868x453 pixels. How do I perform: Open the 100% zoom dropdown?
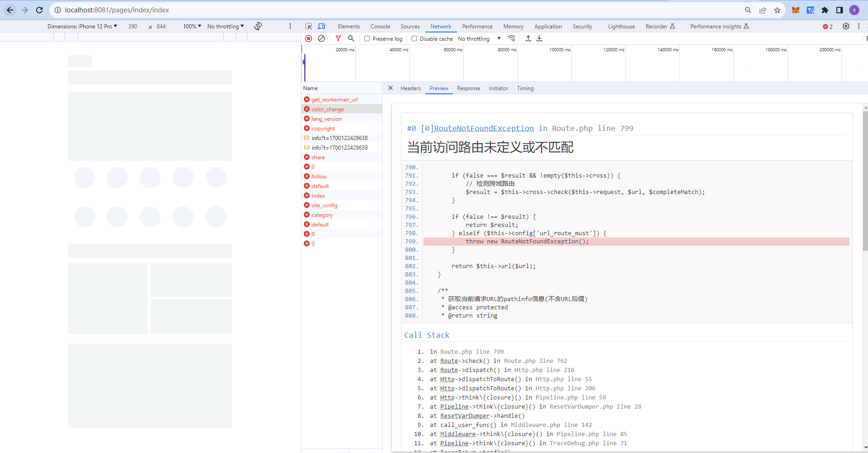[x=192, y=26]
